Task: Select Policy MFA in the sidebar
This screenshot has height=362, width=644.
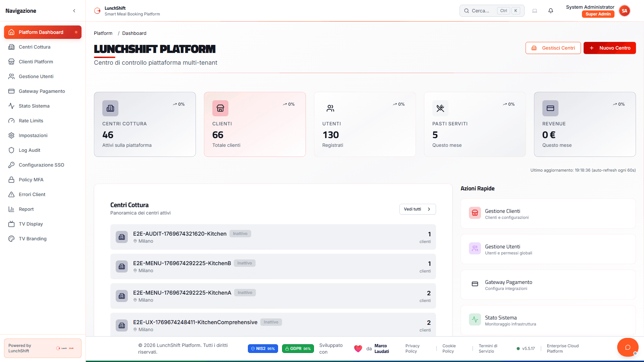Action: pyautogui.click(x=31, y=179)
